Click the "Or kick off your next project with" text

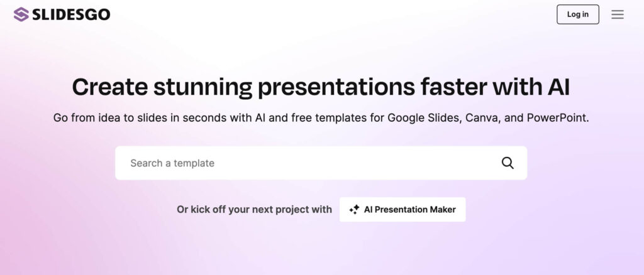pyautogui.click(x=254, y=210)
